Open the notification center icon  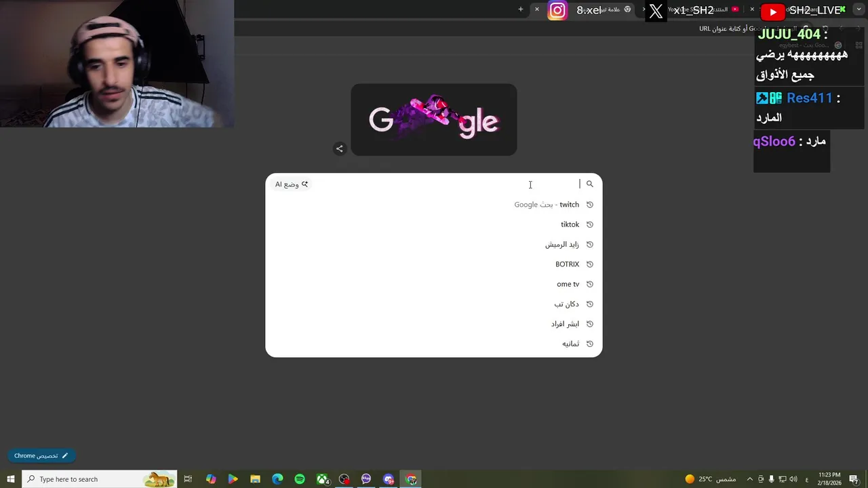coord(855,479)
